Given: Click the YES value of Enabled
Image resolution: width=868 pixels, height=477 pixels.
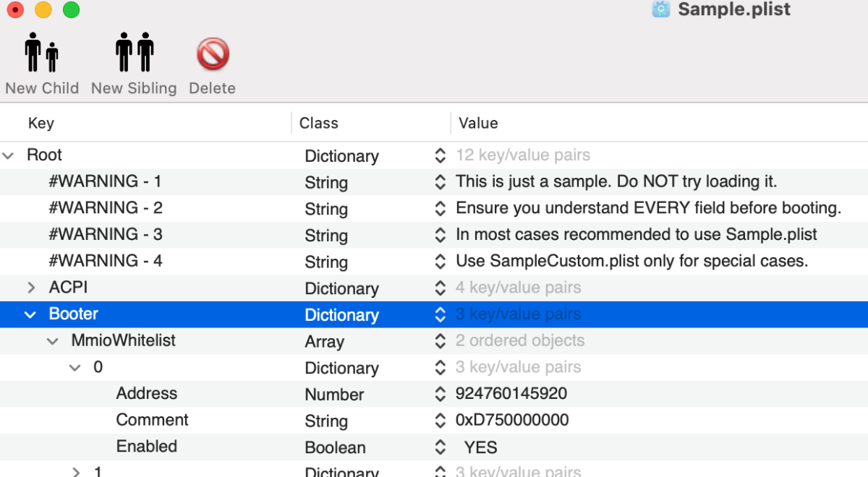Looking at the screenshot, I should pyautogui.click(x=481, y=447).
